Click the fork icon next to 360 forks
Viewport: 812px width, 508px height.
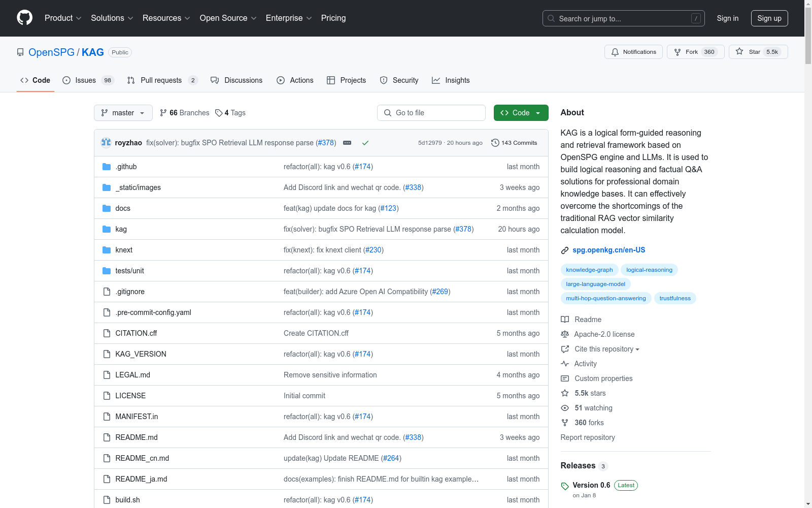coord(565,423)
